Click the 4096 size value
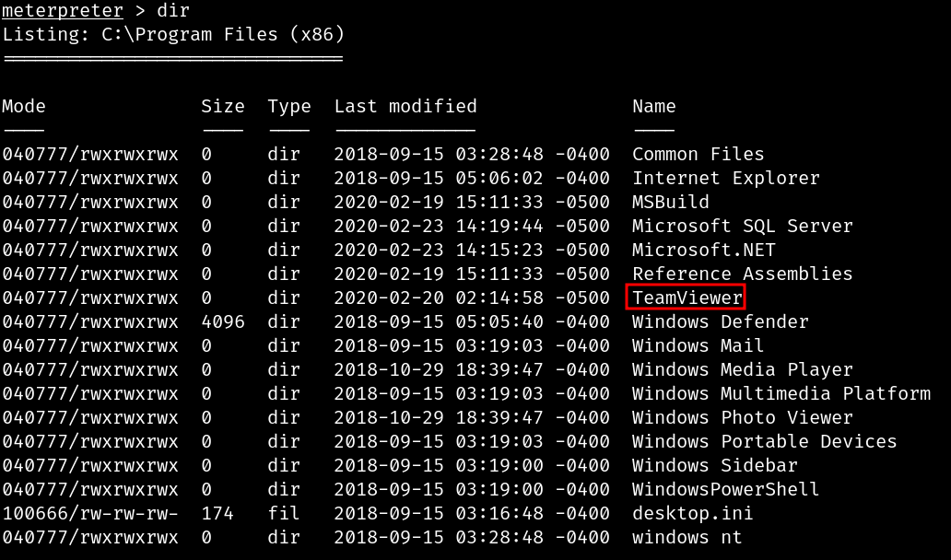This screenshot has width=951, height=560. click(x=223, y=321)
